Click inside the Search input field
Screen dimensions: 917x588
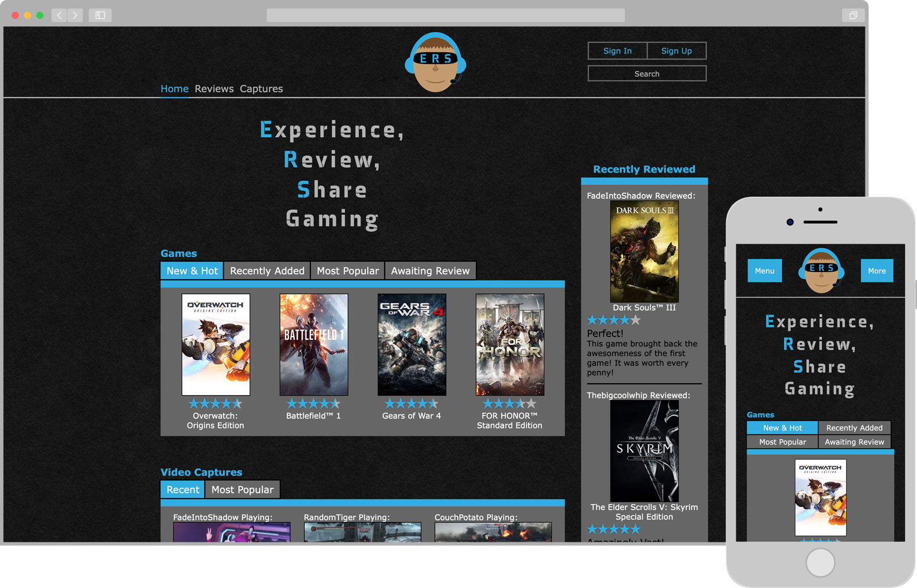point(646,73)
